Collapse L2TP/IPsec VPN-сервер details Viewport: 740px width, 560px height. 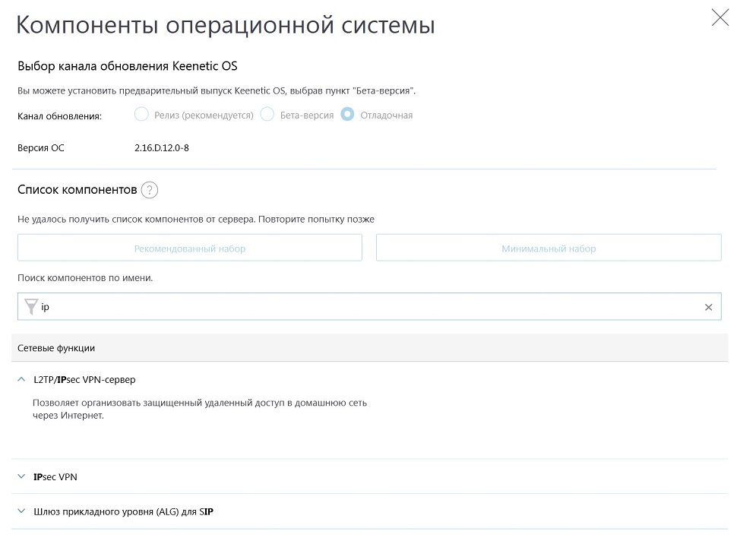tap(21, 379)
